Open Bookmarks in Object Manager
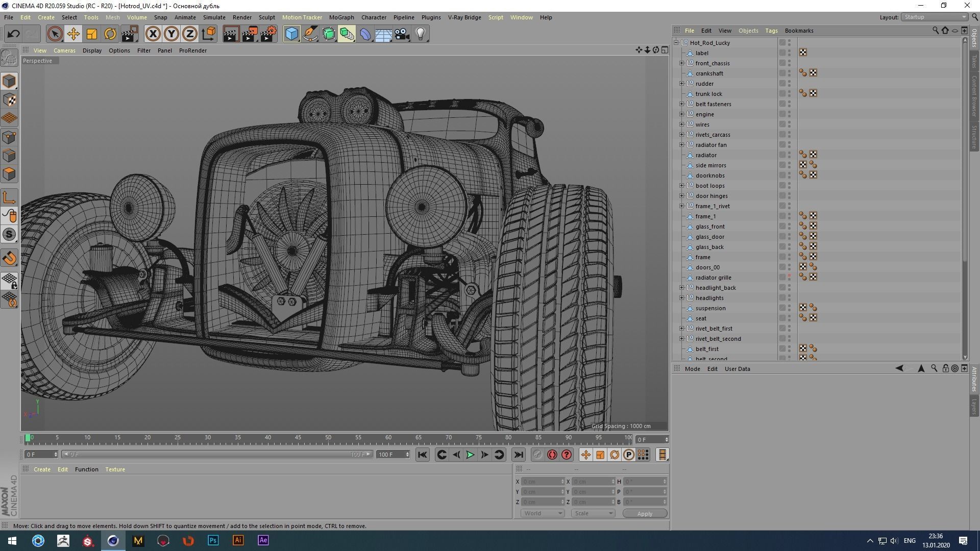The width and height of the screenshot is (980, 551). pyautogui.click(x=799, y=31)
